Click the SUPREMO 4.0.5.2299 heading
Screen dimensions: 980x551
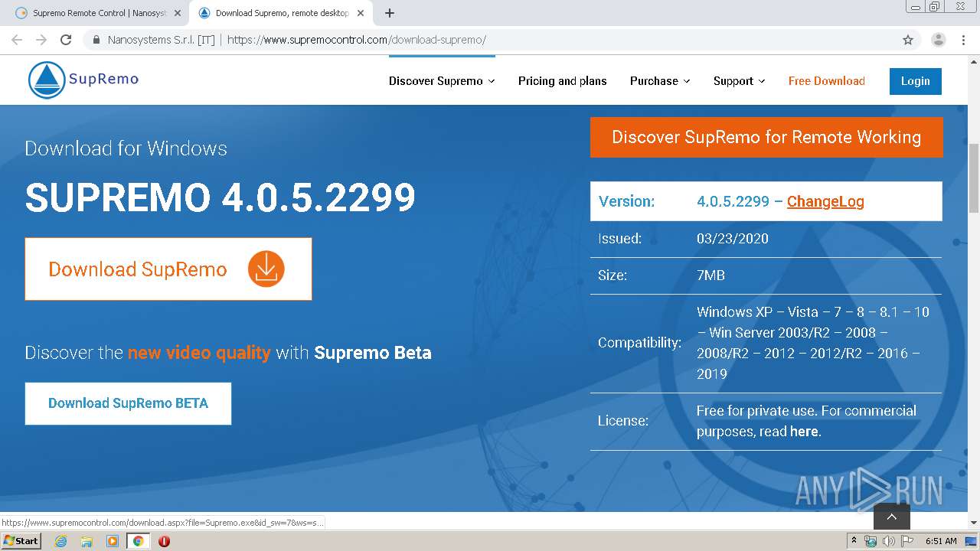pyautogui.click(x=220, y=197)
